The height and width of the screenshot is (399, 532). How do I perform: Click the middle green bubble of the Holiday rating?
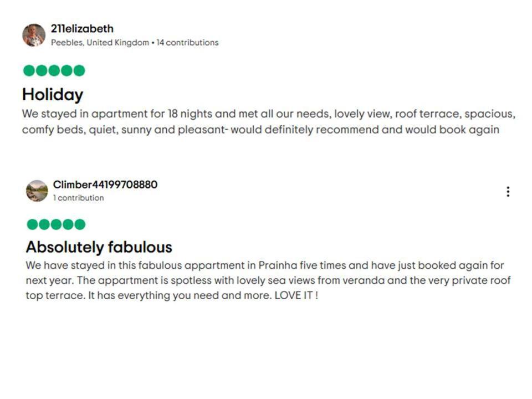pyautogui.click(x=54, y=70)
